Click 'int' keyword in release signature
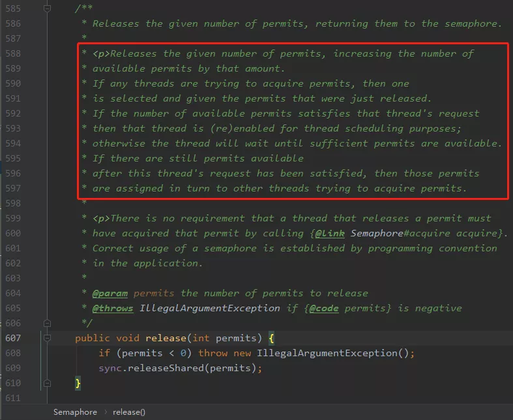Image resolution: width=513 pixels, height=420 pixels. pyautogui.click(x=201, y=338)
